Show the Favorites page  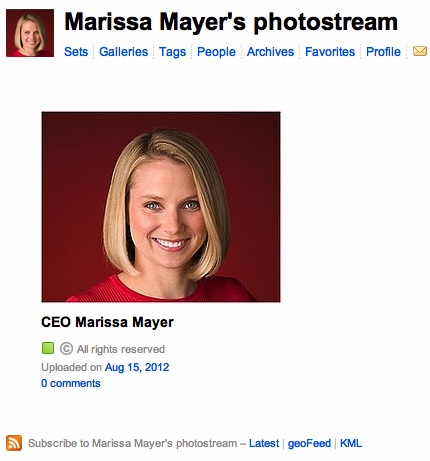tap(330, 52)
